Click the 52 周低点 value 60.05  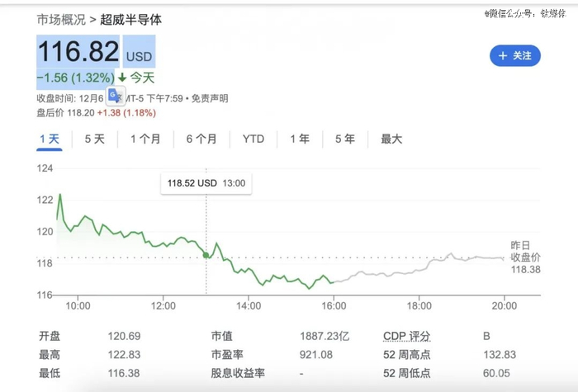[496, 373]
